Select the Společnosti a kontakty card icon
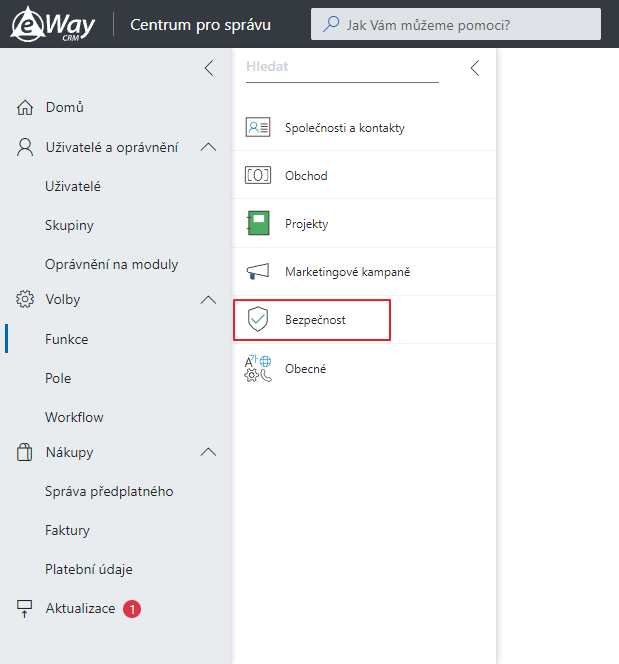This screenshot has height=664, width=619. [258, 127]
